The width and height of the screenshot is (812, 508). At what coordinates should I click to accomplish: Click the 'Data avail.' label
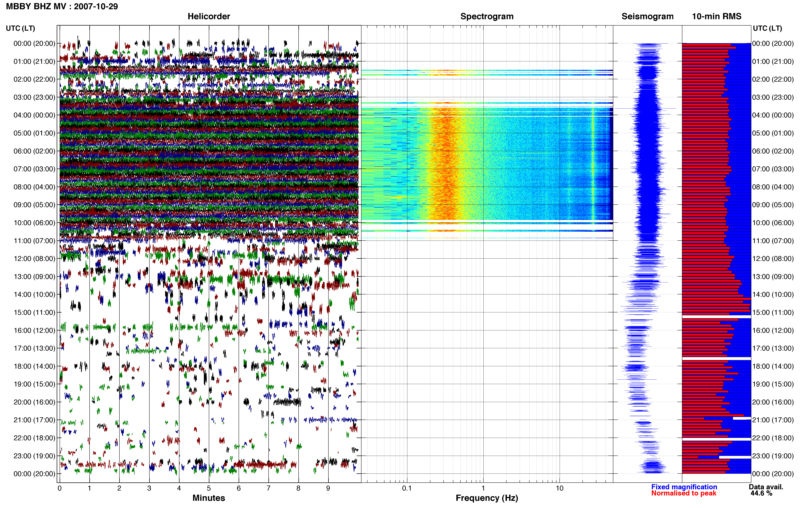click(x=766, y=487)
